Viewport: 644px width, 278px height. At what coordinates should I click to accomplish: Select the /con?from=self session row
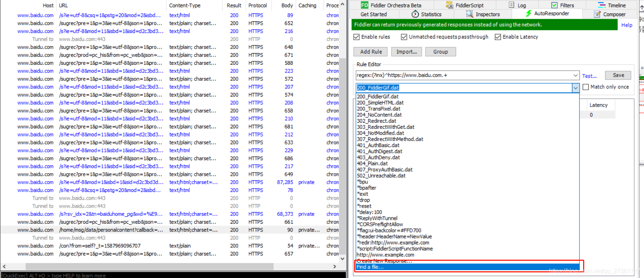click(170, 246)
